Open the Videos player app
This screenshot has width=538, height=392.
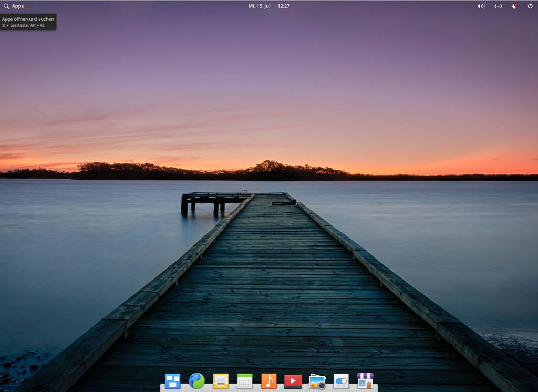point(293,380)
